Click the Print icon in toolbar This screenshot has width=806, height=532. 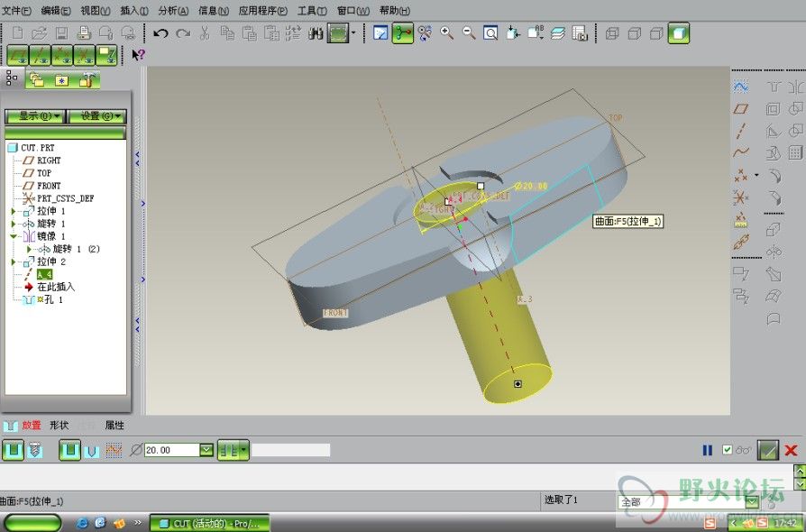click(84, 34)
